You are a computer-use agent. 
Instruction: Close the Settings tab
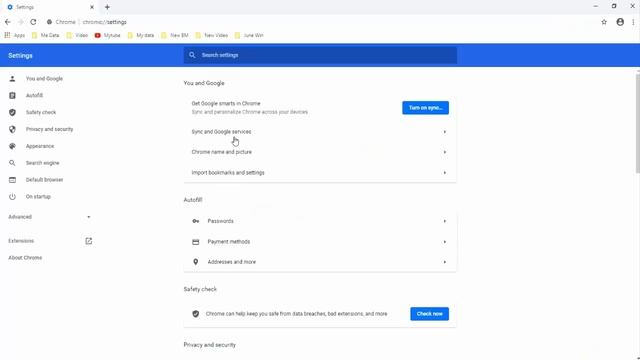pos(92,7)
